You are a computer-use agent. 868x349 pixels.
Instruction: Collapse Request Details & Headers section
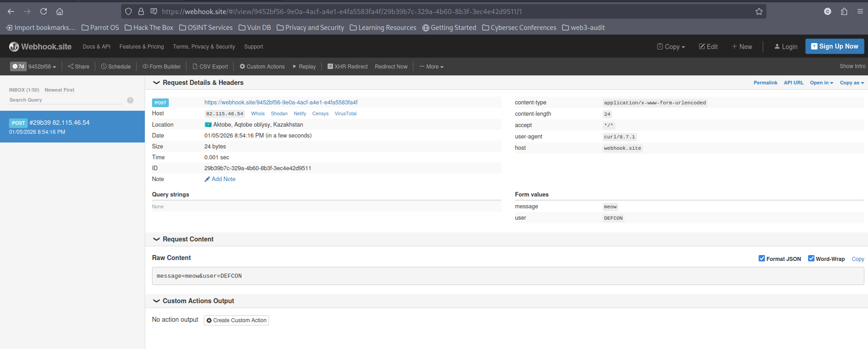tap(157, 83)
